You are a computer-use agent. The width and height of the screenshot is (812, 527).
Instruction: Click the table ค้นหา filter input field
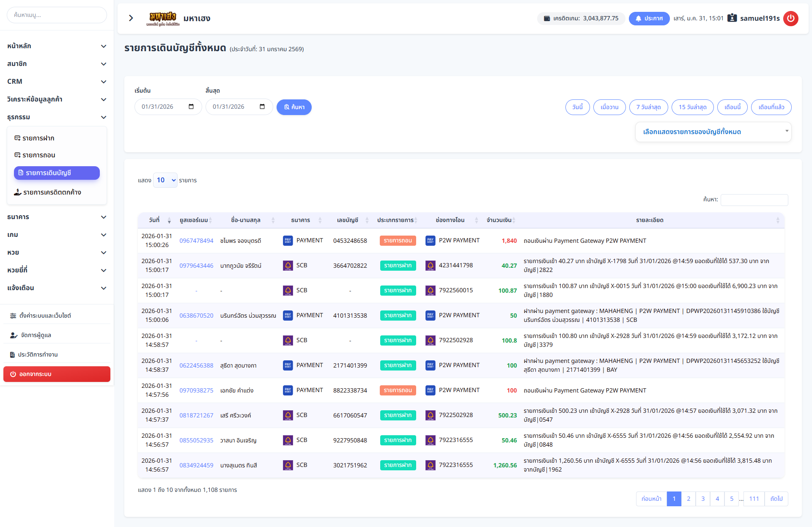click(754, 200)
